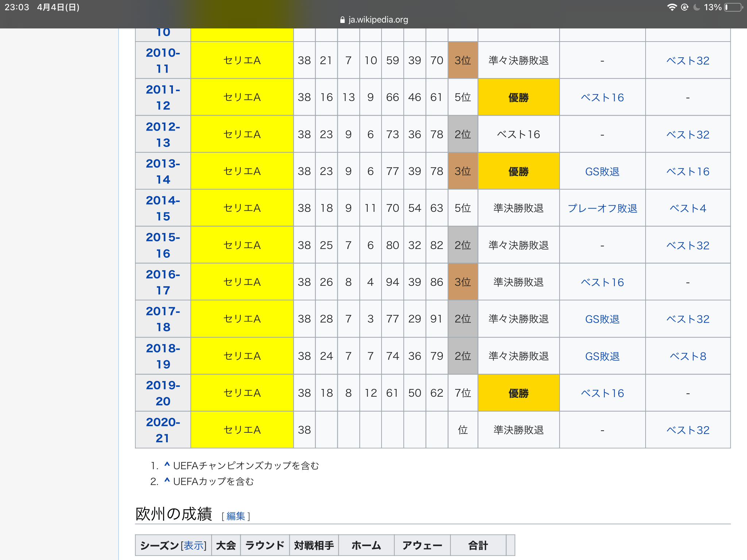Tap the clock time in status bar
747x560 pixels.
coord(17,7)
